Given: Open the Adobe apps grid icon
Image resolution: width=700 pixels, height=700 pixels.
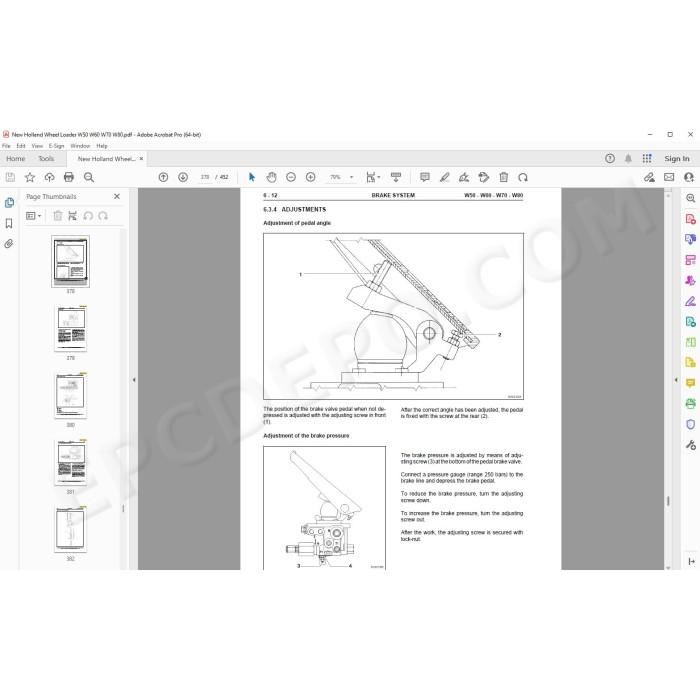Looking at the screenshot, I should (x=647, y=158).
